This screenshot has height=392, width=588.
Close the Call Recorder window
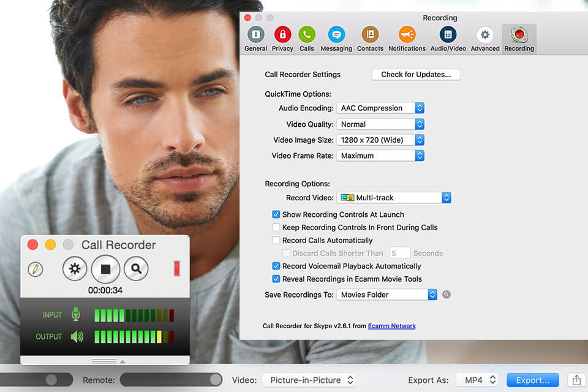(32, 244)
